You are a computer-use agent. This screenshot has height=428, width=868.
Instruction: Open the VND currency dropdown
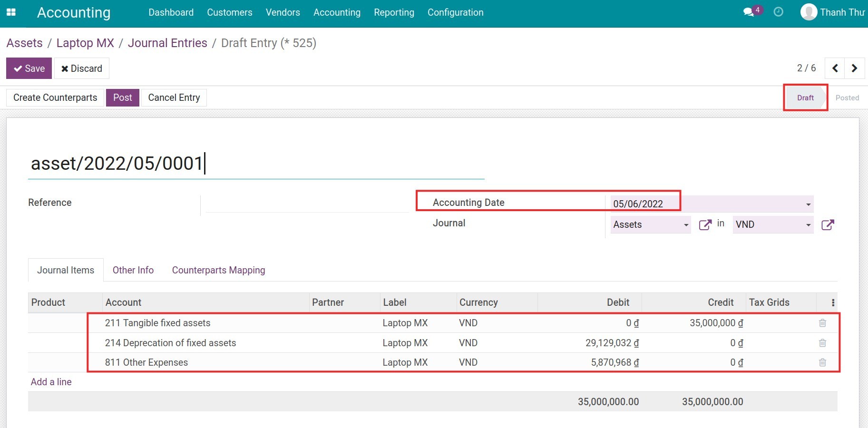[x=808, y=224]
